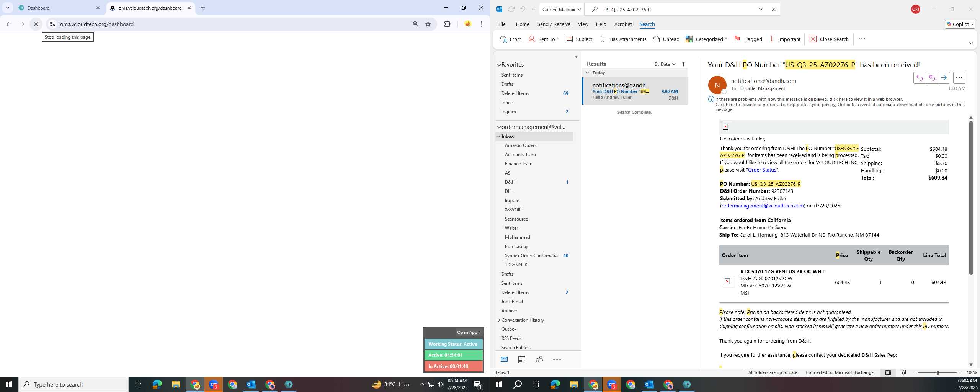The height and width of the screenshot is (392, 980).
Task: Close the oms.vcloudtech.org tab
Action: click(189, 8)
